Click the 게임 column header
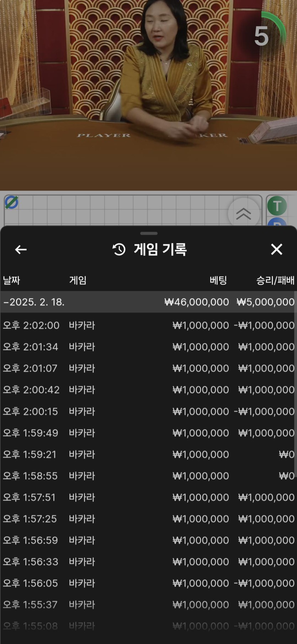 tap(78, 281)
